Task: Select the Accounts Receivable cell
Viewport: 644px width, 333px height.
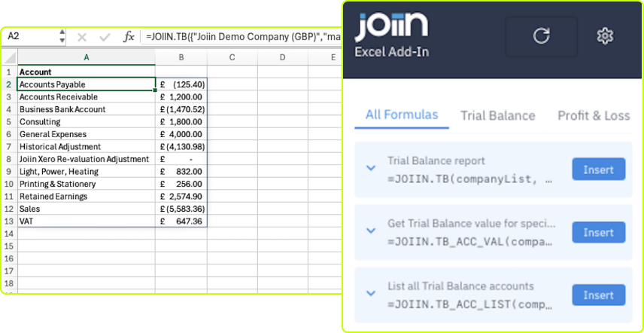Action: pos(87,97)
